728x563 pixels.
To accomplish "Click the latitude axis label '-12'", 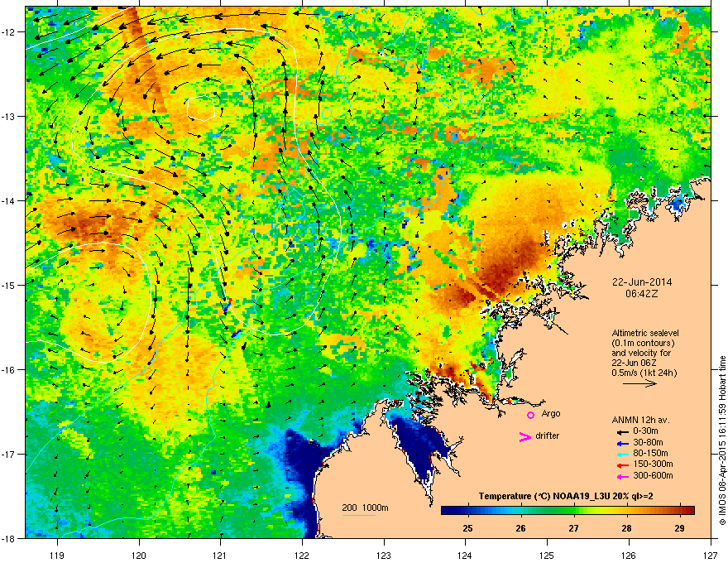I will tap(8, 31).
